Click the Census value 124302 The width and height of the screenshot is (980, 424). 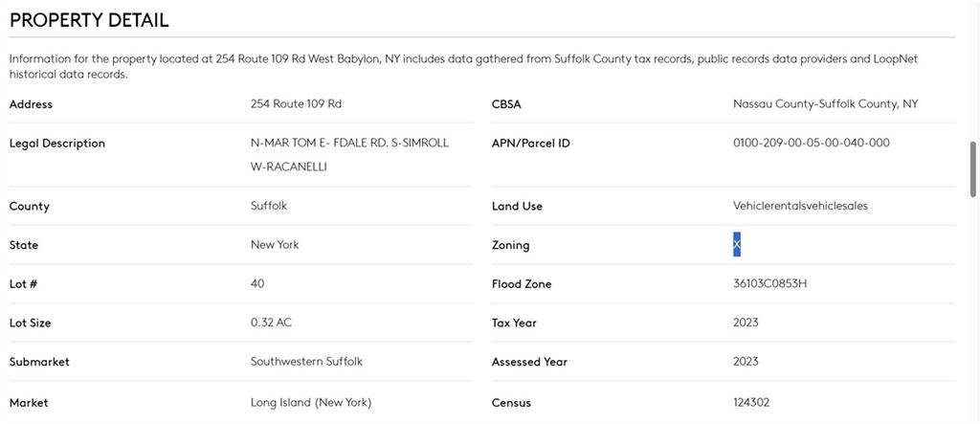tap(751, 403)
